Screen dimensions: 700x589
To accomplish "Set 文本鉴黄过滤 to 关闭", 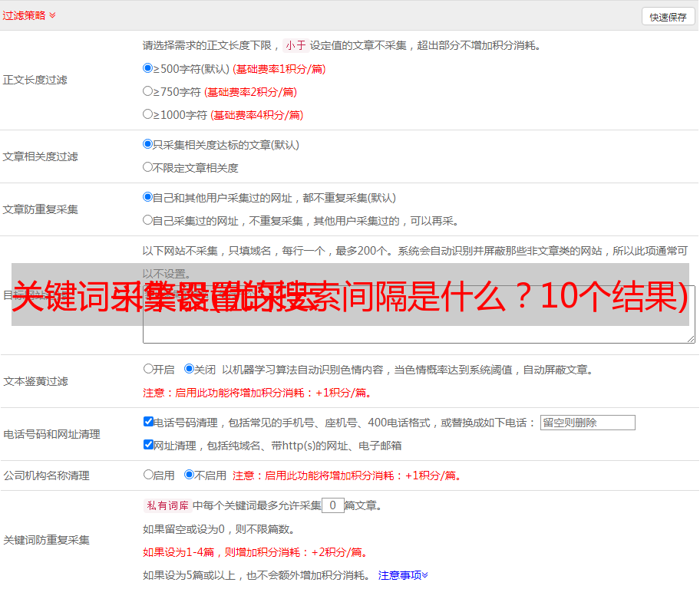I will (x=189, y=369).
